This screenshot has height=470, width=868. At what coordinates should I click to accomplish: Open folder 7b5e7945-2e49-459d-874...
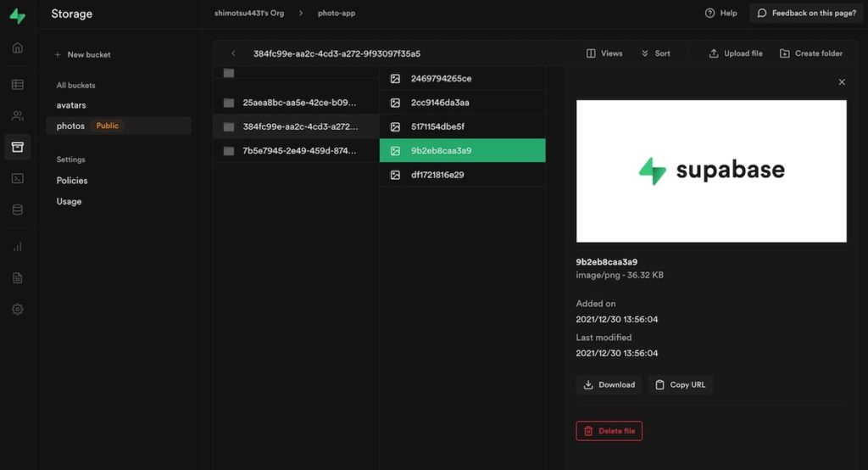tap(296, 151)
